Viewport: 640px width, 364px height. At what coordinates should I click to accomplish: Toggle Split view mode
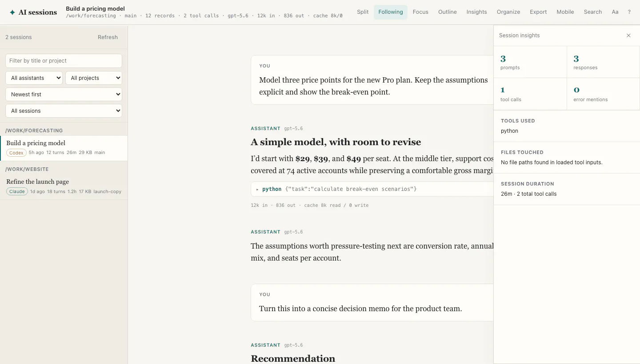[x=363, y=12]
